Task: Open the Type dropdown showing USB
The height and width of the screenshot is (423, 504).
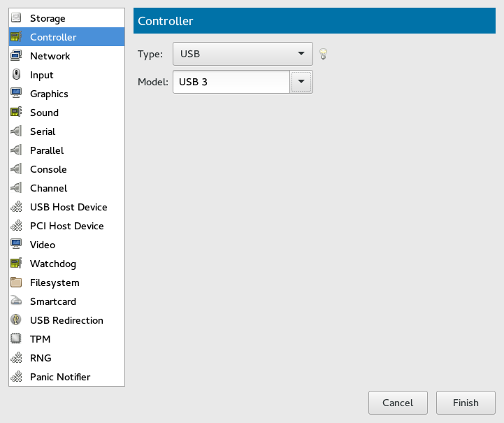Action: (243, 54)
